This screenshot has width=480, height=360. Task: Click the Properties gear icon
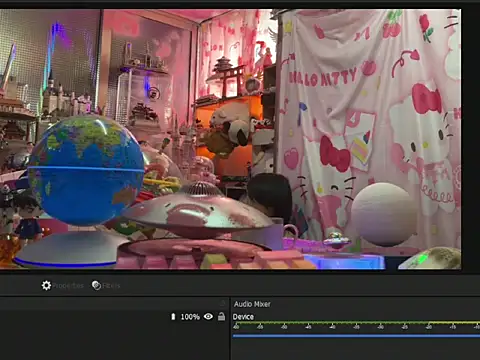pos(46,285)
